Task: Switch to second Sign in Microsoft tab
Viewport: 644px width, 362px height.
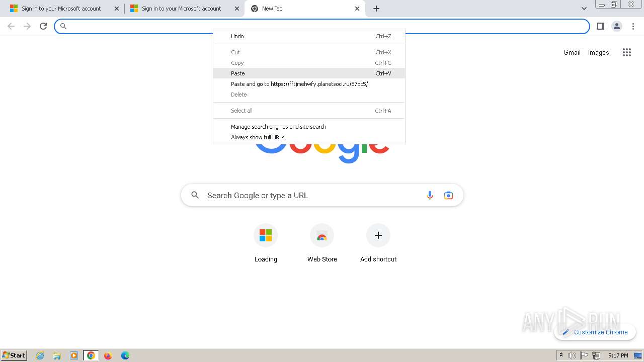Action: (184, 9)
